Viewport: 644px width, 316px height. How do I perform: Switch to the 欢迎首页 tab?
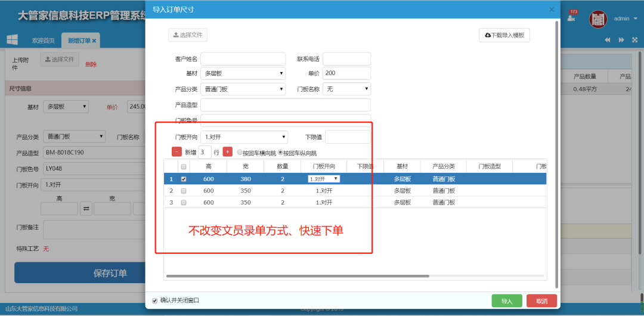(43, 41)
